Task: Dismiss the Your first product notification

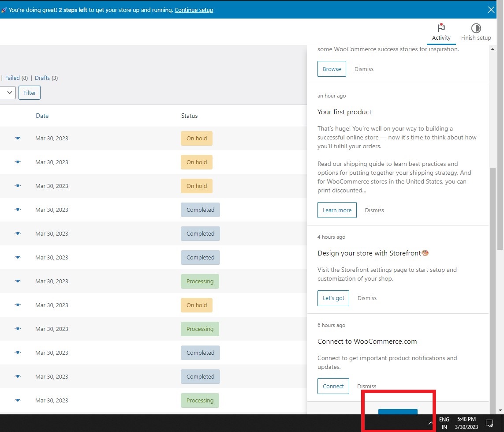Action: (374, 210)
